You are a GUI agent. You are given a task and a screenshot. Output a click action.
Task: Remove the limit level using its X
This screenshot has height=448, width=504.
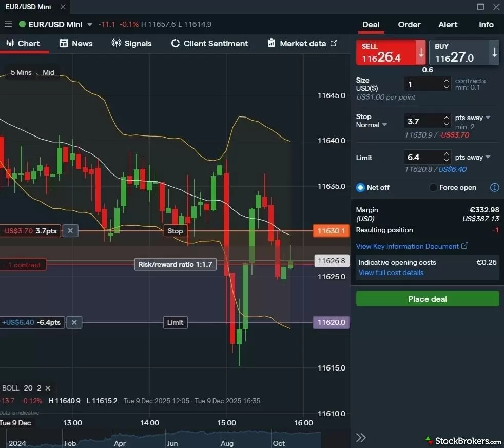pyautogui.click(x=74, y=322)
